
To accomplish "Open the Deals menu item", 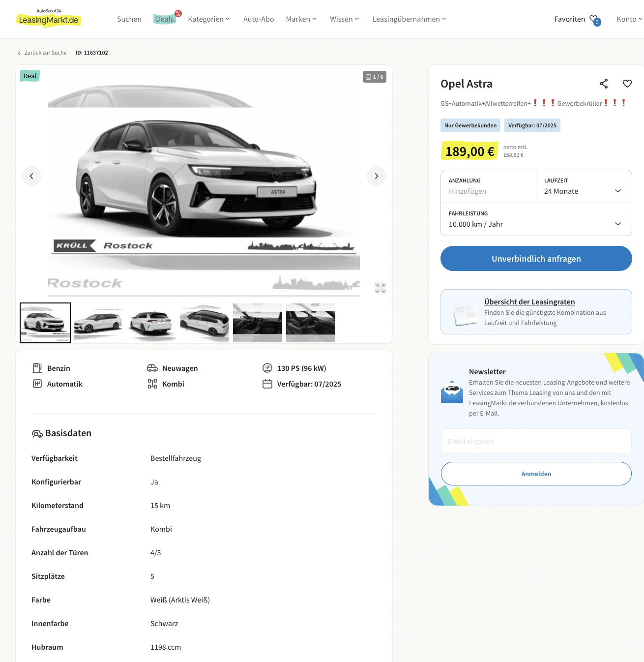I will coord(165,19).
